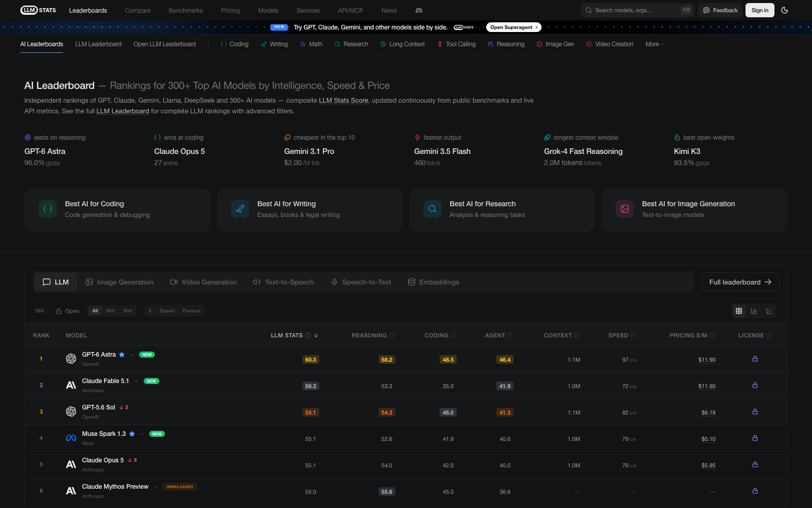Select the Text-to-Speech leaderboard tab

tap(283, 282)
